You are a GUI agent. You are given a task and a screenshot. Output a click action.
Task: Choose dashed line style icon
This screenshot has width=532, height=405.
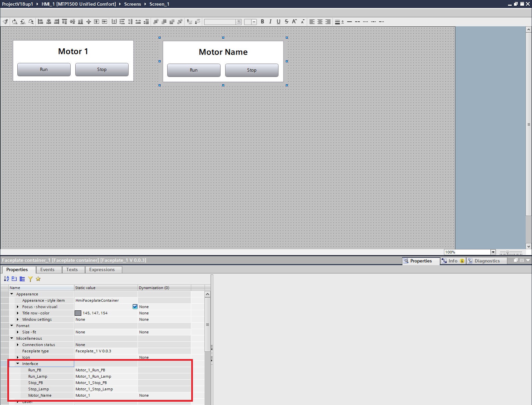pos(357,22)
